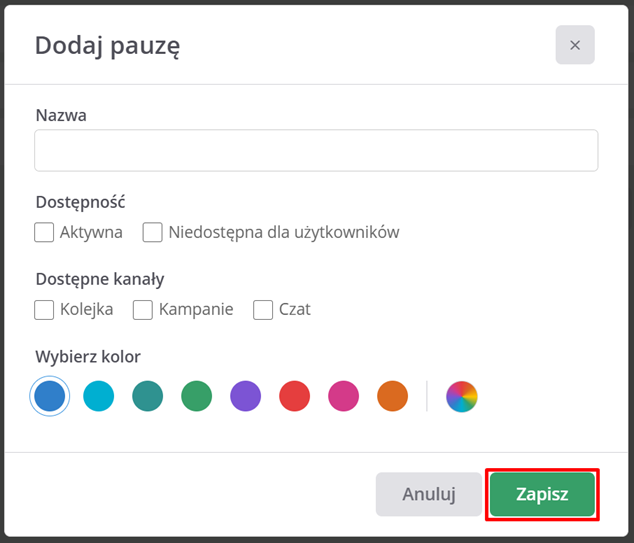Choose the purple color swatch

pyautogui.click(x=246, y=396)
